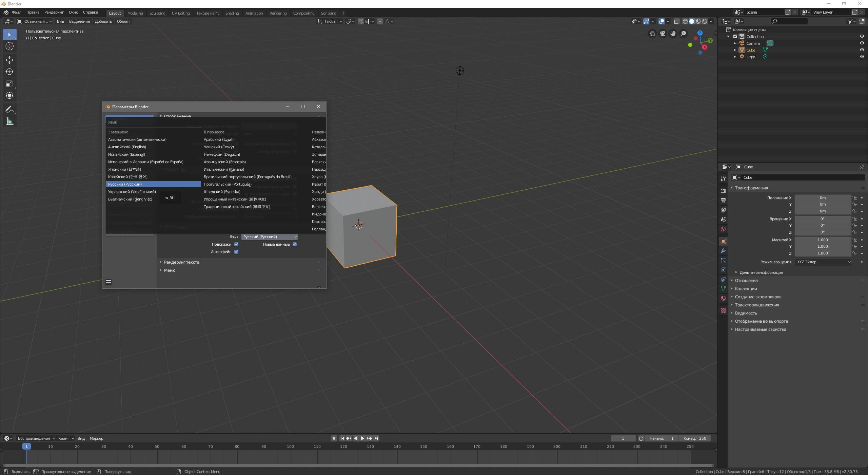868x475 pixels.
Task: Open Режим вращения XYZ Эйлер dropdown
Action: (x=823, y=262)
